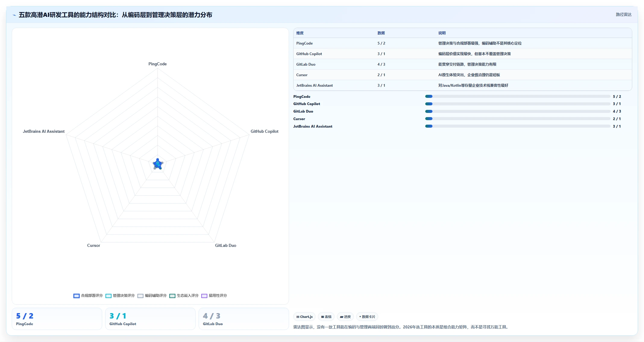The width and height of the screenshot is (644, 342).
Task: Open the GitHub Copilot 3 / 1 data card
Action: [x=150, y=319]
